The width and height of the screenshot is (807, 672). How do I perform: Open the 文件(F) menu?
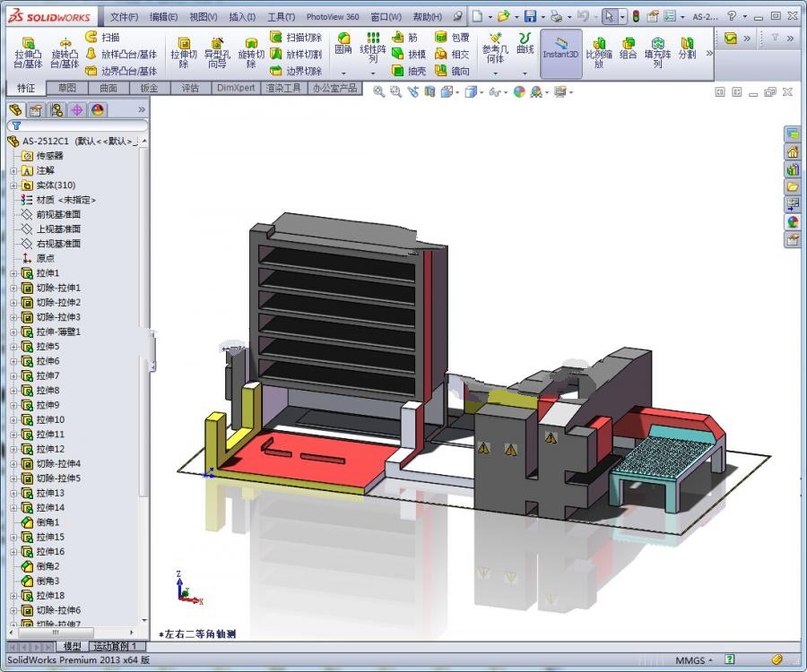(x=124, y=17)
